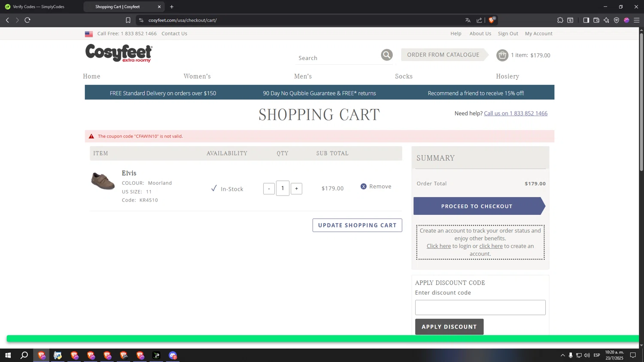Open Brave VPN icon
This screenshot has width=644, height=362.
click(x=617, y=20)
